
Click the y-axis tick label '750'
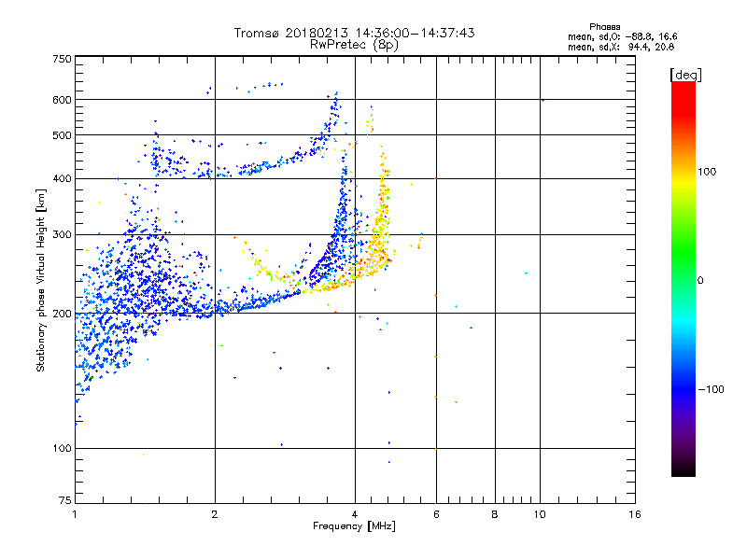click(x=62, y=59)
